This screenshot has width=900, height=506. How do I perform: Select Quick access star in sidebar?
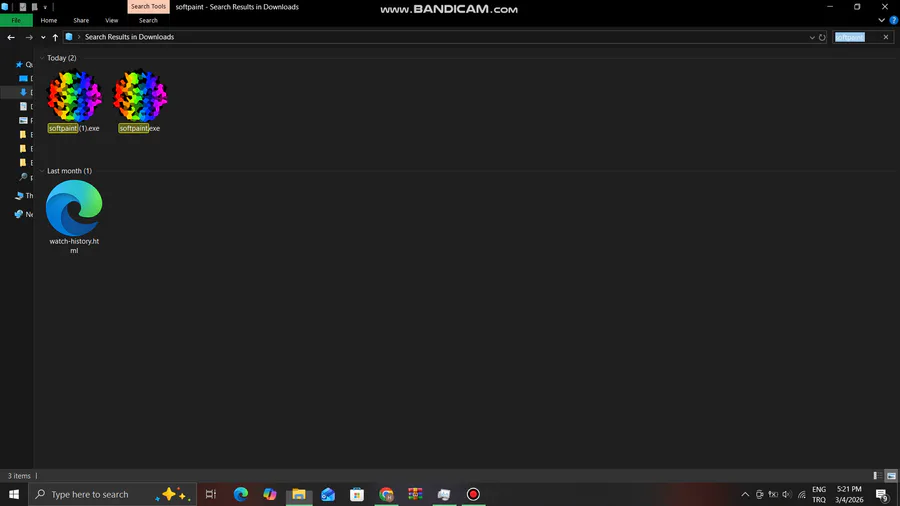19,65
